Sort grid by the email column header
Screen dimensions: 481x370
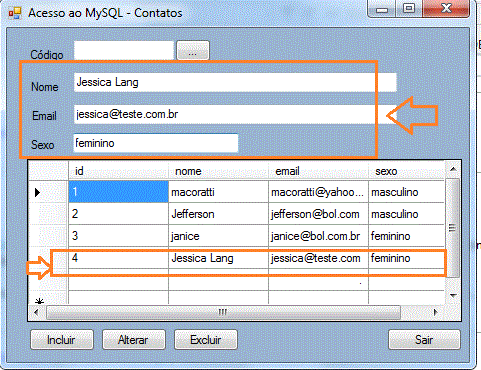(318, 171)
